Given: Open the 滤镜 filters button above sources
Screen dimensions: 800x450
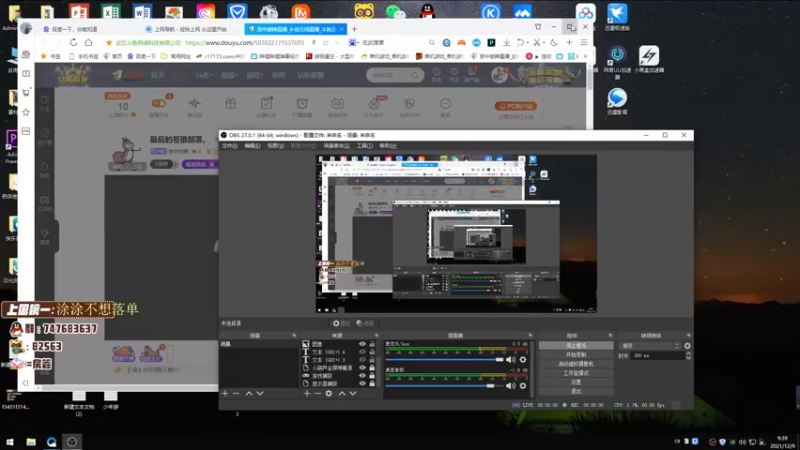Looking at the screenshot, I should pyautogui.click(x=365, y=323).
